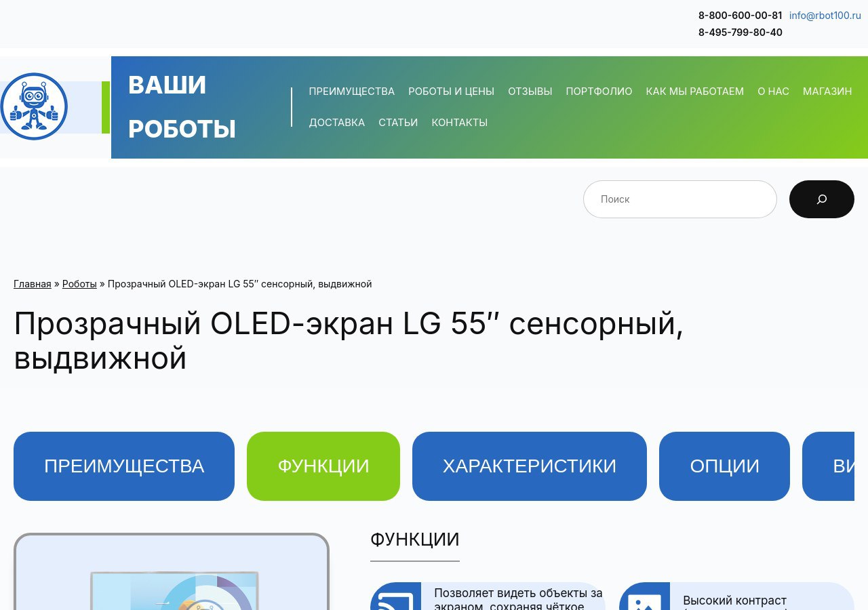Follow the Роботы breadcrumb link

coord(79,284)
